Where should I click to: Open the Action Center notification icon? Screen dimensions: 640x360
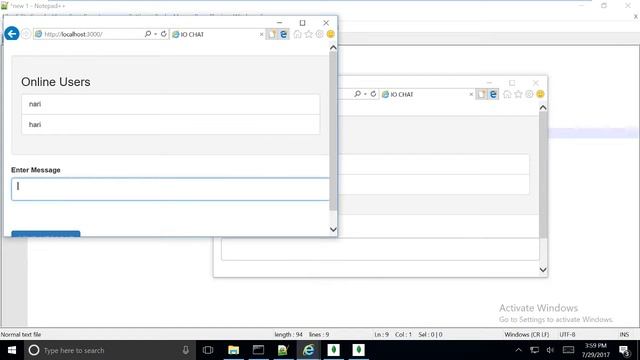(624, 350)
